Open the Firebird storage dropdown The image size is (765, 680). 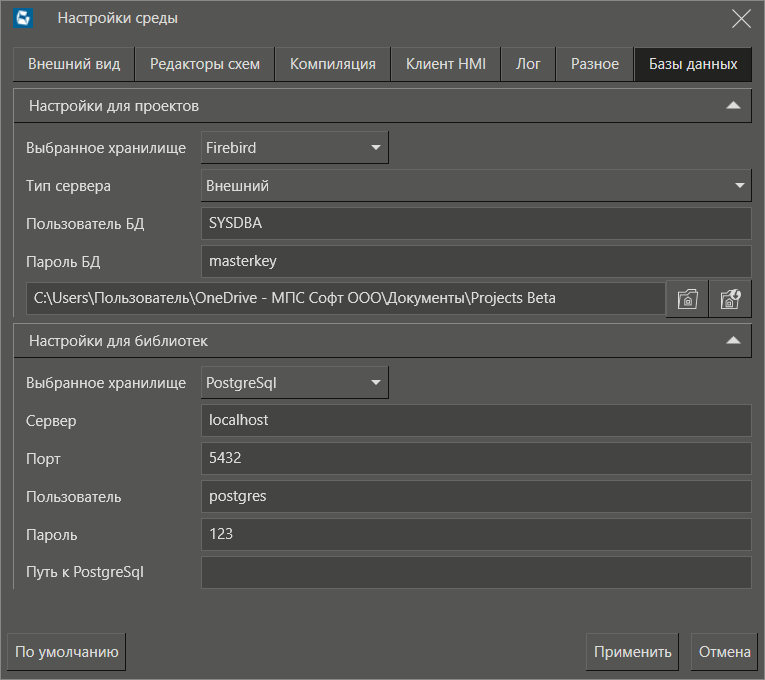295,147
